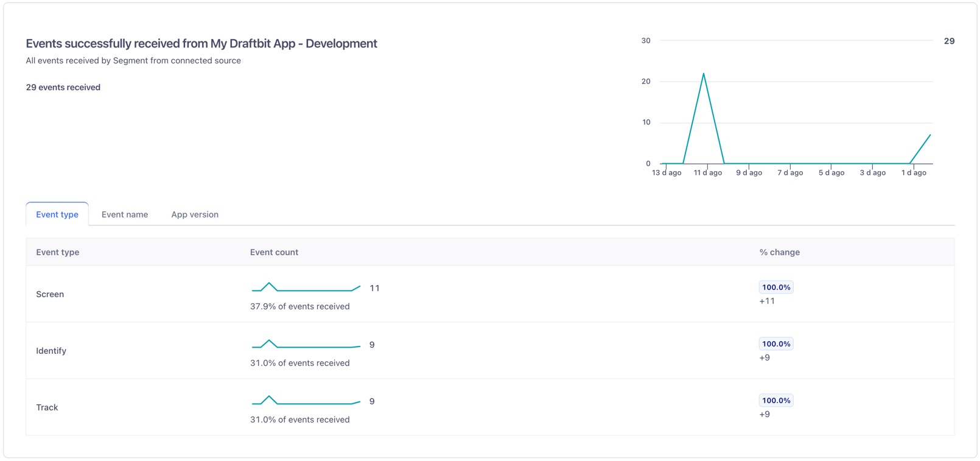The height and width of the screenshot is (461, 980).
Task: Select the Track event type row label
Action: pyautogui.click(x=47, y=407)
